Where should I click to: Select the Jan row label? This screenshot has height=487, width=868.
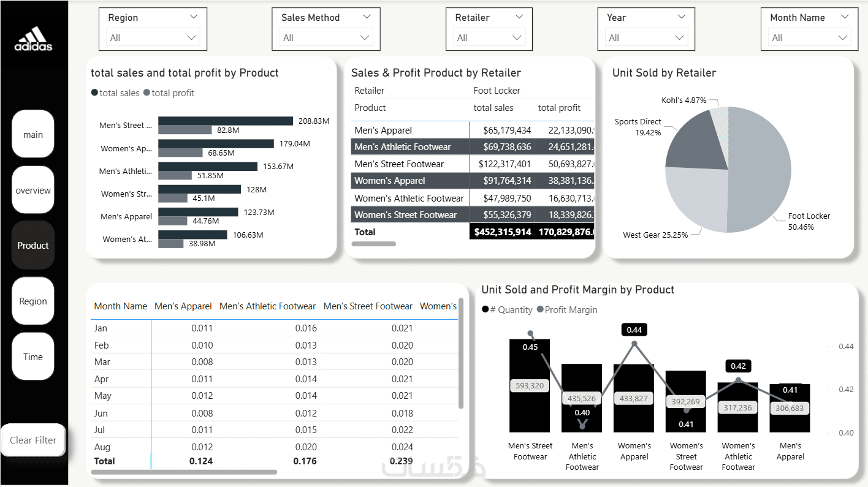tap(101, 328)
